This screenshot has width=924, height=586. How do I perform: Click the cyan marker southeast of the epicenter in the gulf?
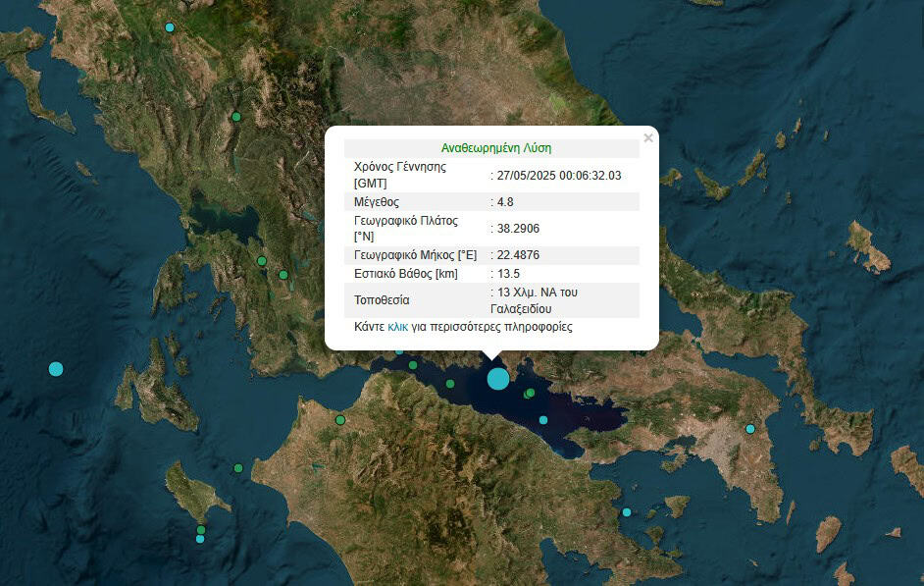coord(543,420)
